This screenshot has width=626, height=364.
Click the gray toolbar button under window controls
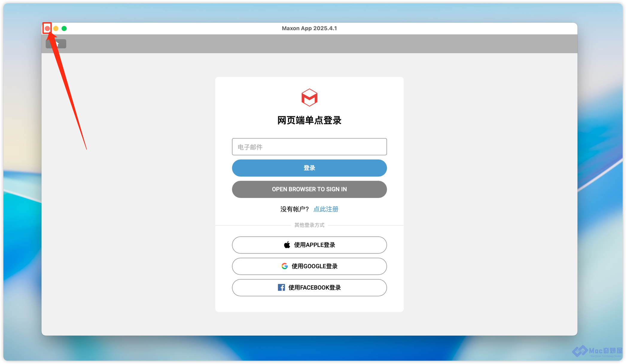click(56, 44)
